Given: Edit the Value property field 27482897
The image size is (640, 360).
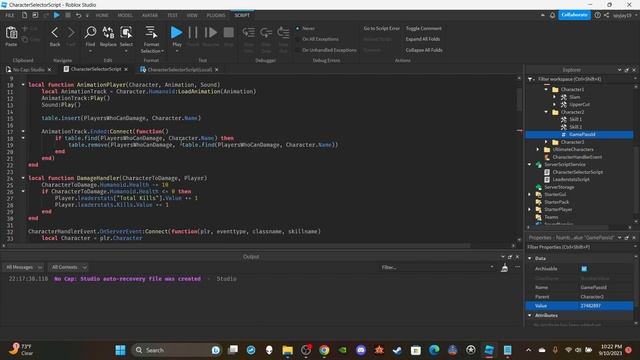Looking at the screenshot, I should pyautogui.click(x=606, y=306).
